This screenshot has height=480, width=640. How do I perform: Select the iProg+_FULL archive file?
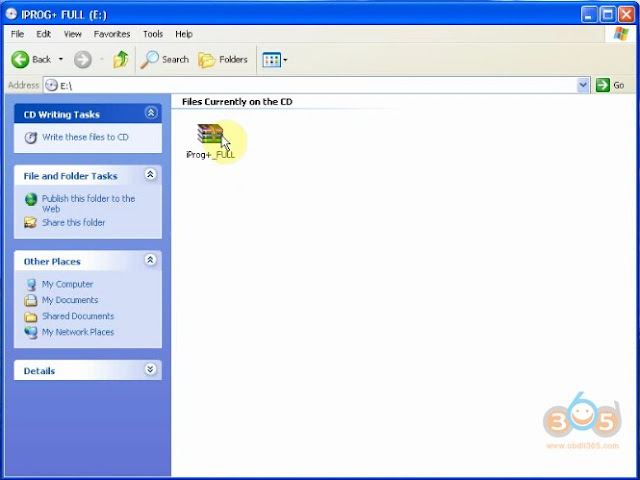pos(210,141)
